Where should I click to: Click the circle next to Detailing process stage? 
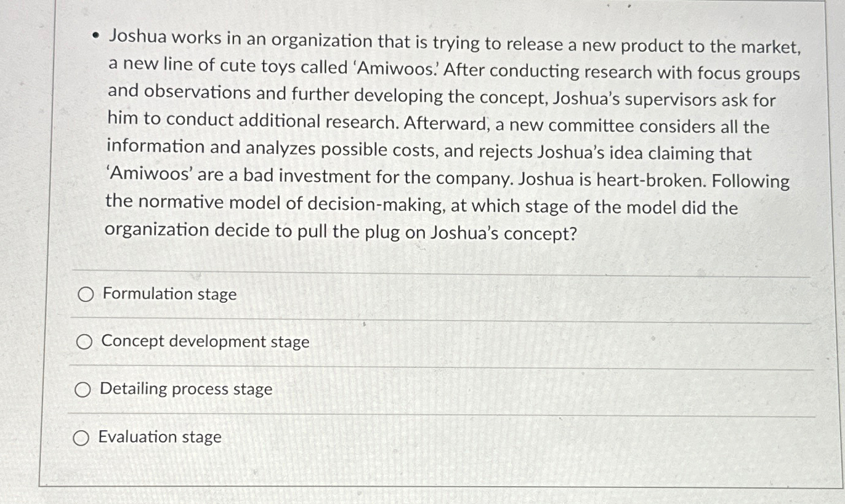click(x=84, y=389)
